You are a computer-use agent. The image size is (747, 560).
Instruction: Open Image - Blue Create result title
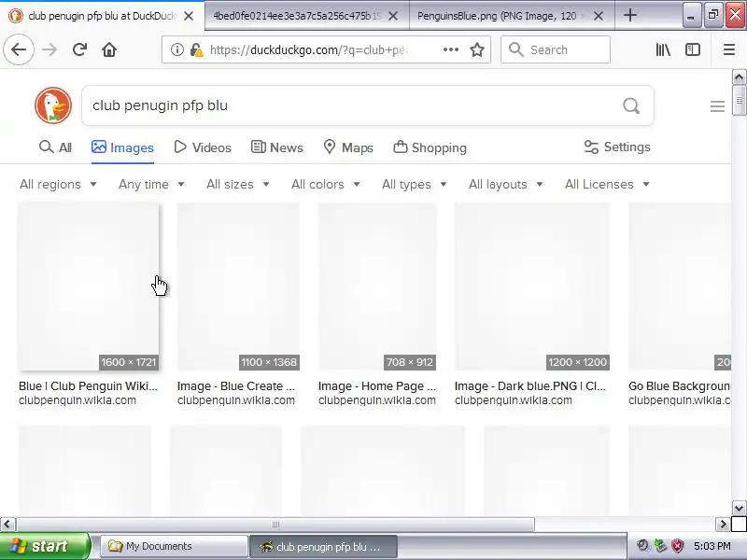tap(236, 385)
